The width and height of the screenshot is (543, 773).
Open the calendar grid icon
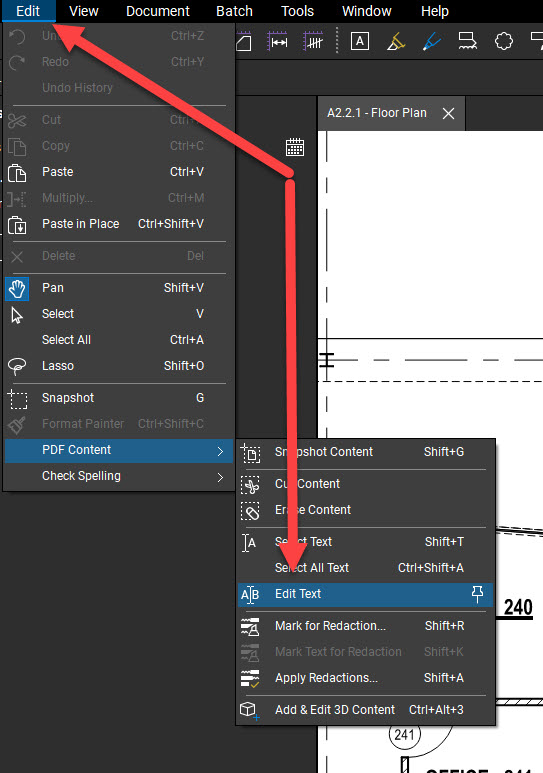tap(295, 147)
